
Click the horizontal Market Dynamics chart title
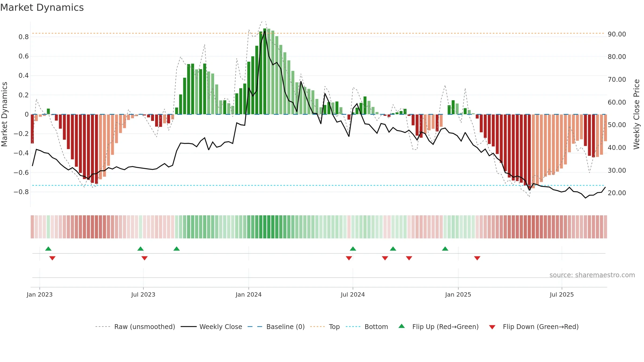pyautogui.click(x=42, y=8)
